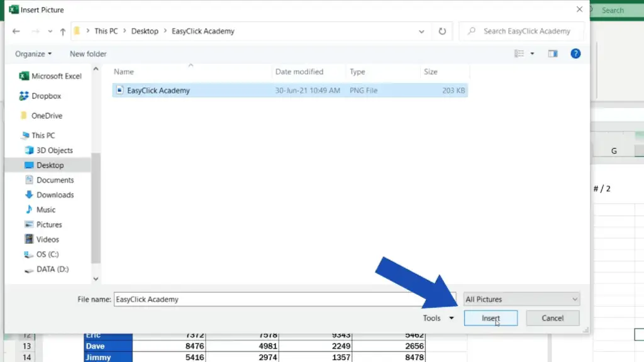This screenshot has height=362, width=644.
Task: Click the EasyClick Academy file icon
Action: [x=119, y=90]
